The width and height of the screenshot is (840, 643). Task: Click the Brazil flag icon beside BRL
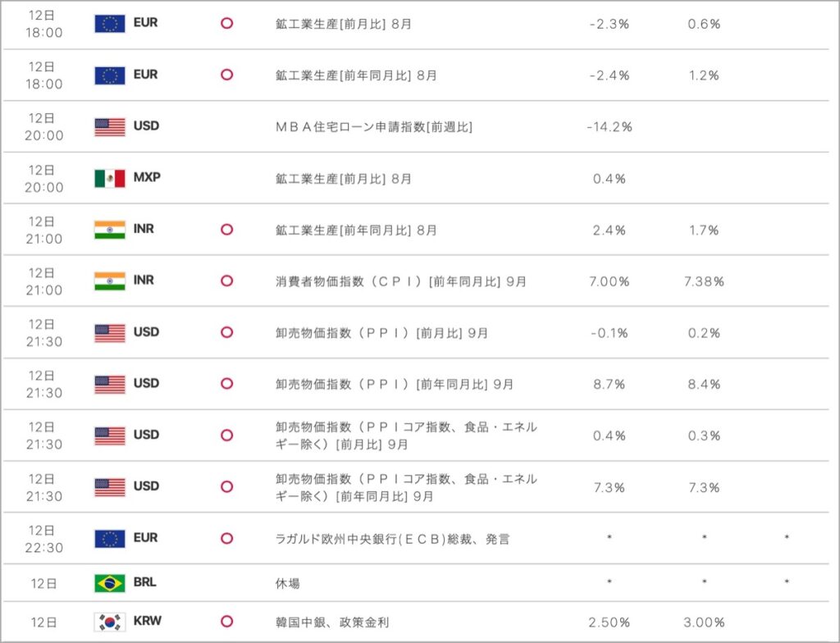[x=110, y=583]
